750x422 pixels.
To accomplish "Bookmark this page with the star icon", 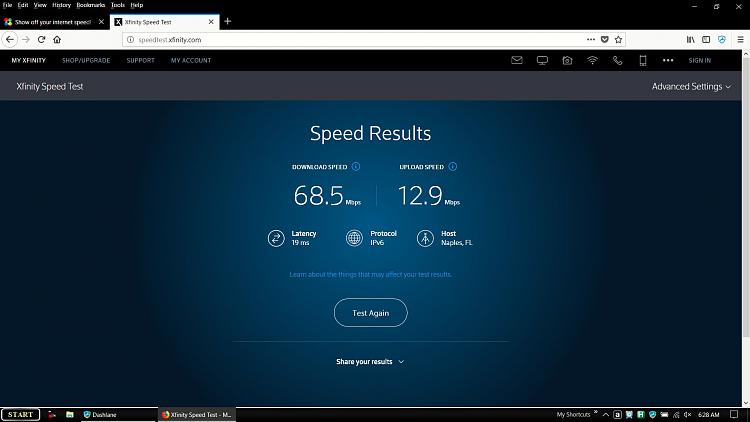I will coord(618,40).
